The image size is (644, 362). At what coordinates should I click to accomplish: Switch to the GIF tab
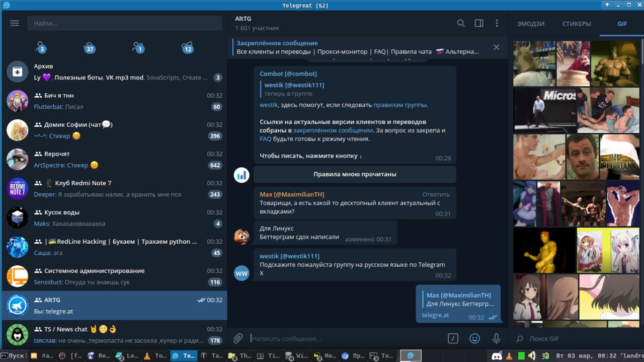tap(622, 24)
